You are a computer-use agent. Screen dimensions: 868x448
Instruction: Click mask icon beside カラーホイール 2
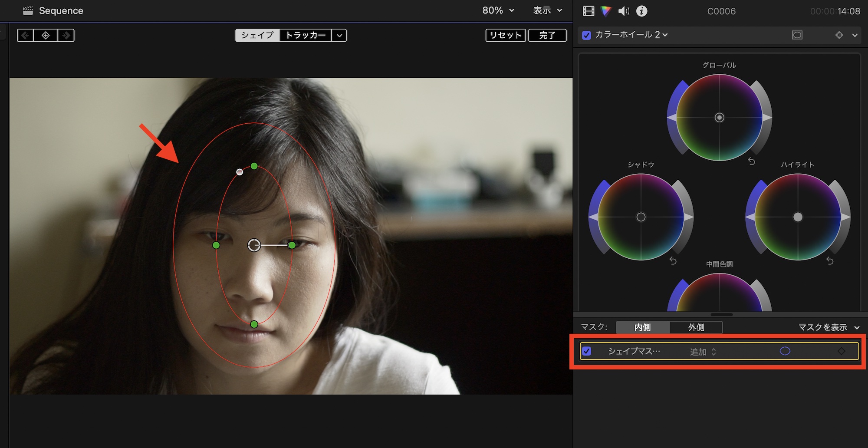(x=797, y=35)
